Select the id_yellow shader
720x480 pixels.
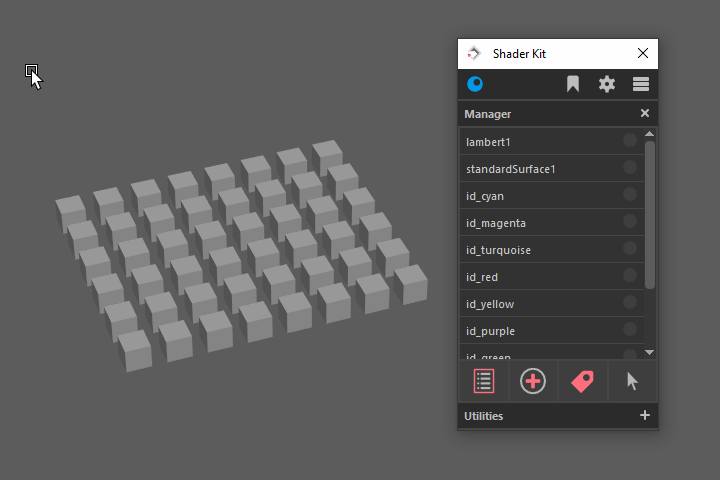click(552, 304)
